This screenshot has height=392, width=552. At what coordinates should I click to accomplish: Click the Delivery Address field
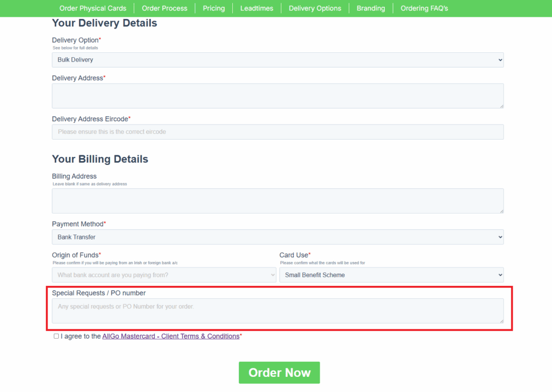[278, 95]
